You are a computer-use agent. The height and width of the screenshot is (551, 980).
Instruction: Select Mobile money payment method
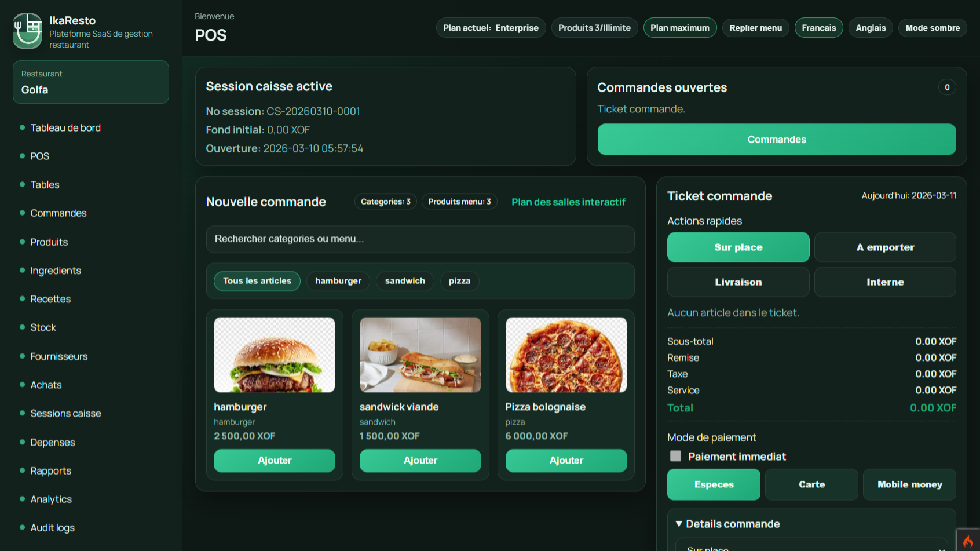coord(909,484)
